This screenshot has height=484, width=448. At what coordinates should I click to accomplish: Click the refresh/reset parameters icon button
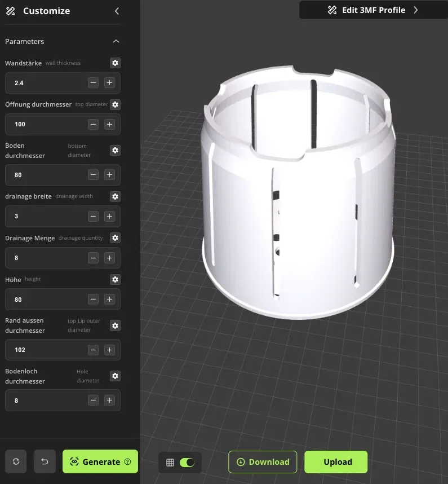tap(16, 461)
